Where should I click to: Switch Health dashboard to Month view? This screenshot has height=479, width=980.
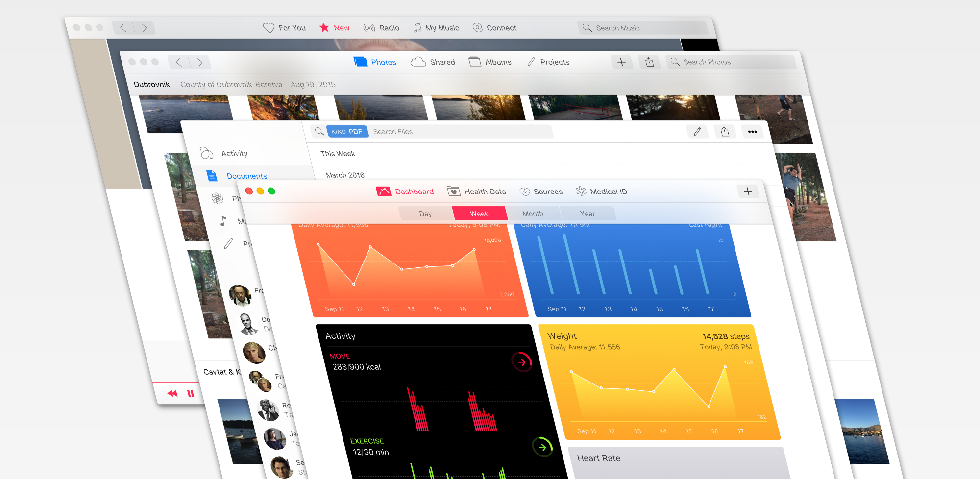click(x=533, y=214)
